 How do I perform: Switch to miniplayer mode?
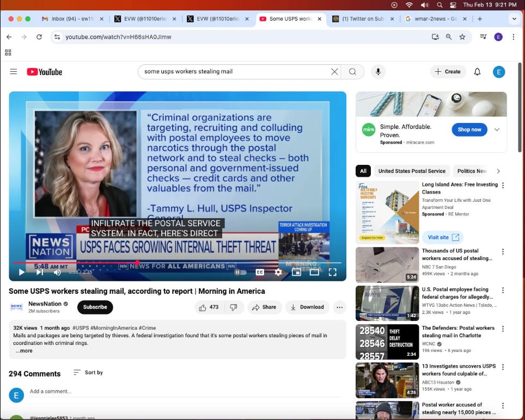tap(296, 272)
